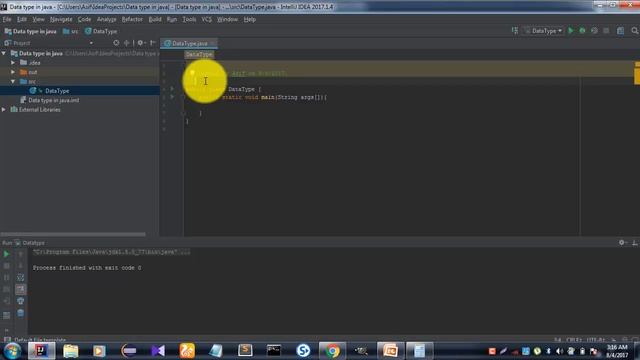Open the DataType run configuration dropdown
This screenshot has width=640, height=360.
(x=544, y=31)
